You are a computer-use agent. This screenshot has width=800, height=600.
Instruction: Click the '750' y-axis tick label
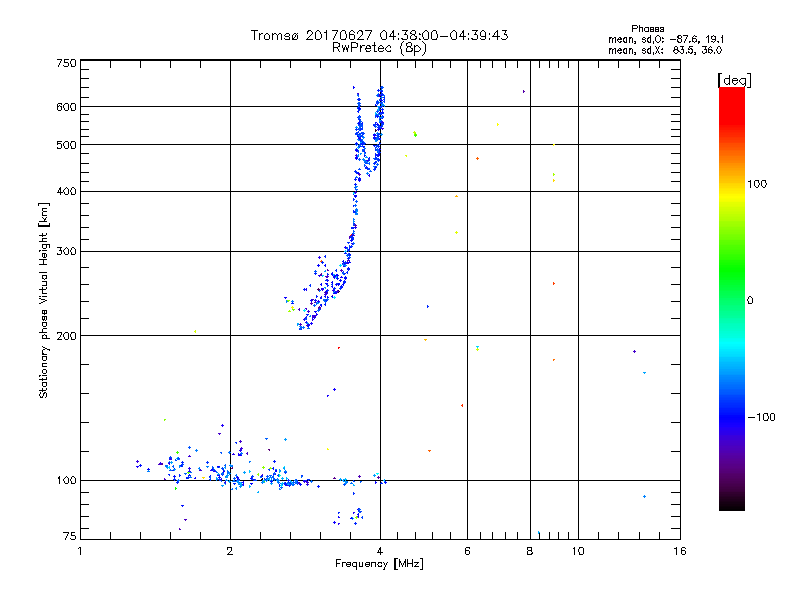tap(66, 63)
